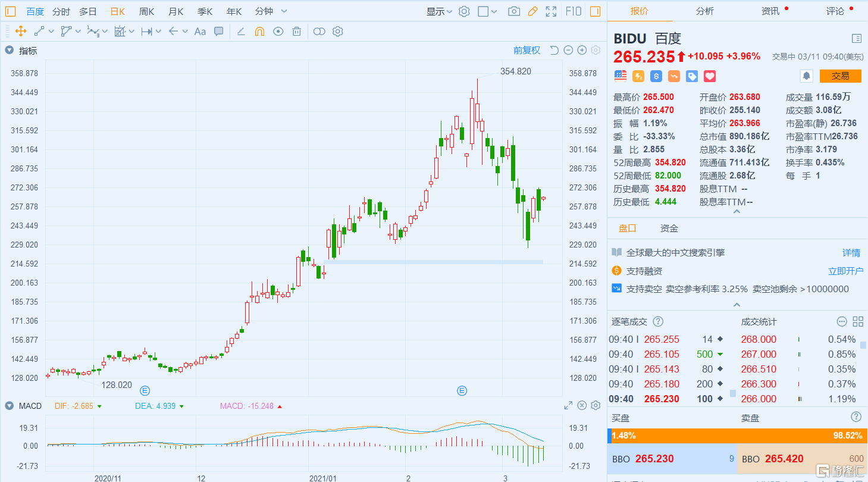
Task: Select the 周K weekly candlestick tab
Action: click(x=147, y=11)
